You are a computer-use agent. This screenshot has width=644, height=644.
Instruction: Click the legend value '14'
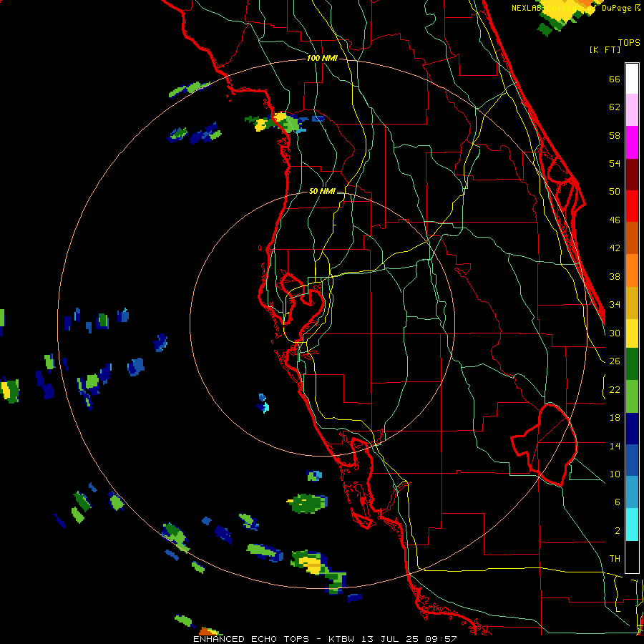(x=615, y=446)
